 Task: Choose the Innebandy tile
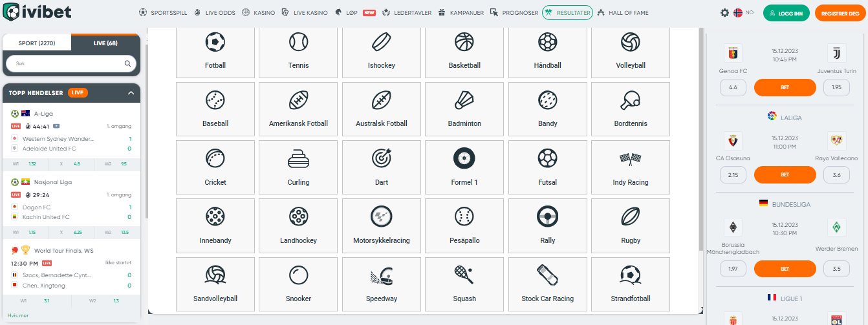coord(215,226)
